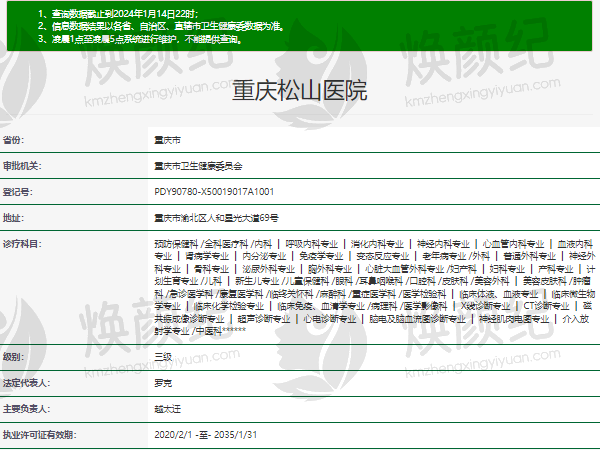The height and width of the screenshot is (450, 600).
Task: Click 内分泌专业 in the department list
Action: click(x=264, y=256)
